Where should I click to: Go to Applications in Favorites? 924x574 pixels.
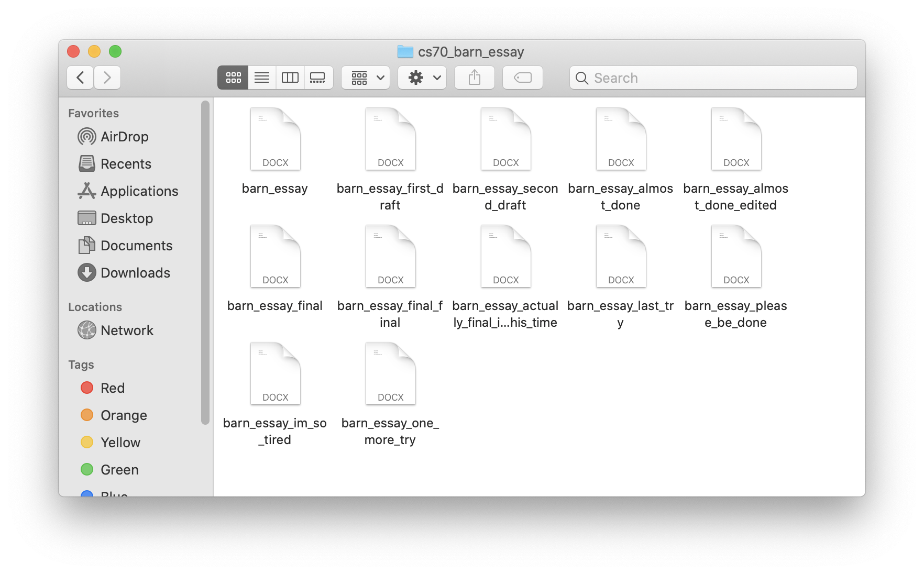(x=139, y=191)
